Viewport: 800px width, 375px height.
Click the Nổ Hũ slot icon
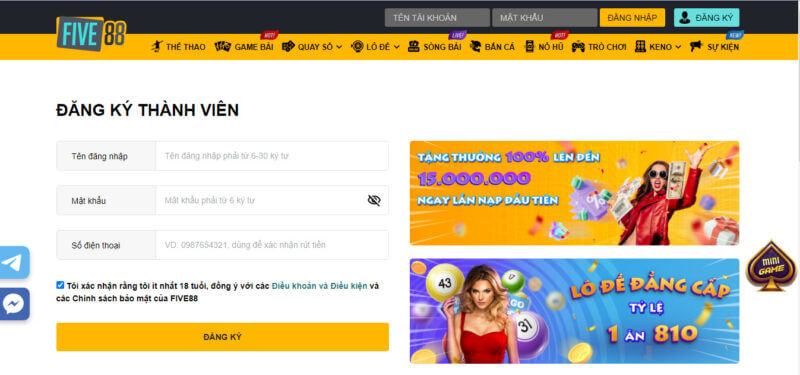click(x=530, y=46)
